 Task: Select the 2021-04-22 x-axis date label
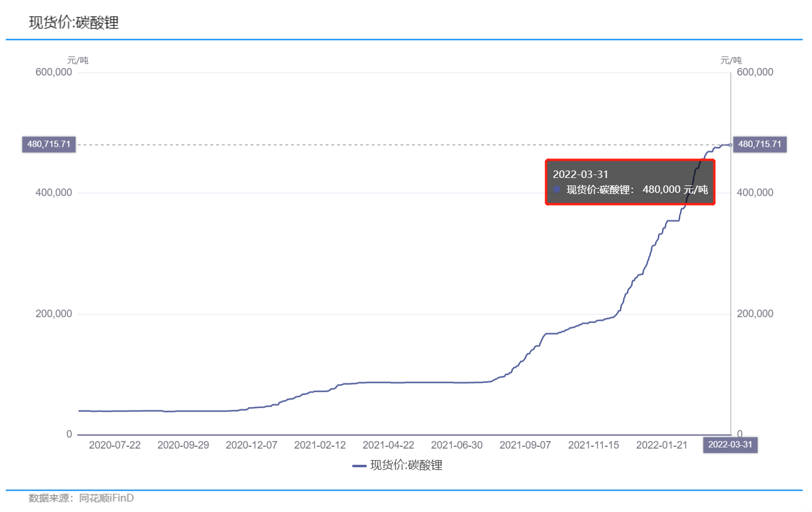pos(388,445)
